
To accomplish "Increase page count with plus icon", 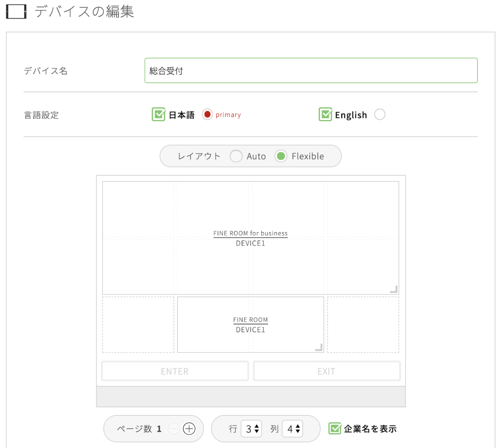I will (189, 429).
